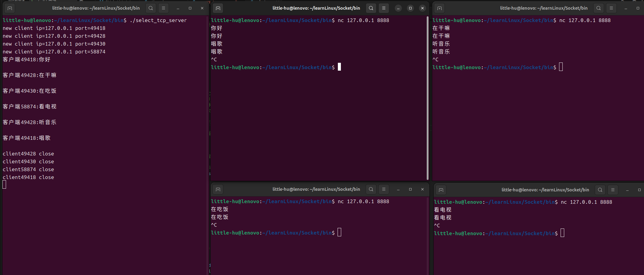Screen dimensions: 644x275
Task: Click the line 'new client ip=127.0.0.1 port=49418'
Action: (x=54, y=28)
